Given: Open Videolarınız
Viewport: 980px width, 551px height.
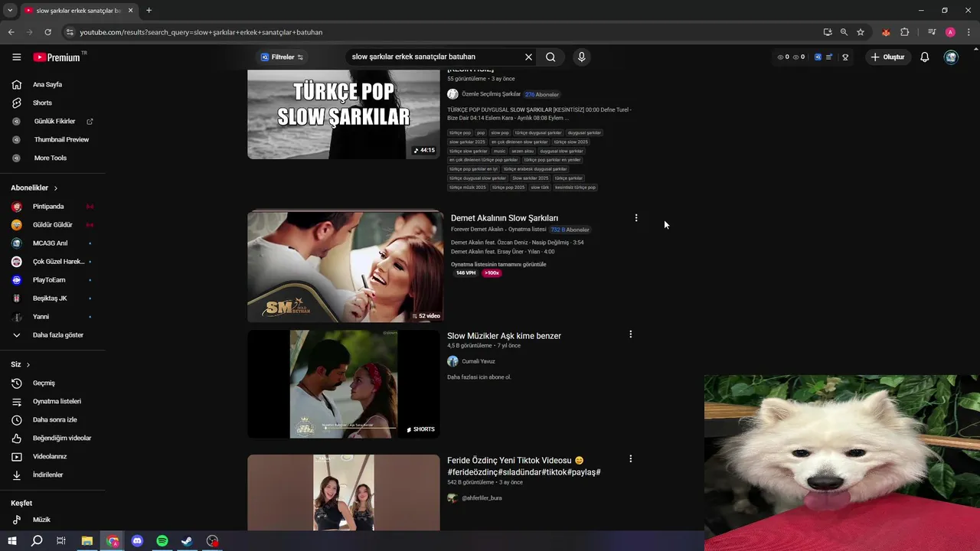Looking at the screenshot, I should click(x=50, y=457).
